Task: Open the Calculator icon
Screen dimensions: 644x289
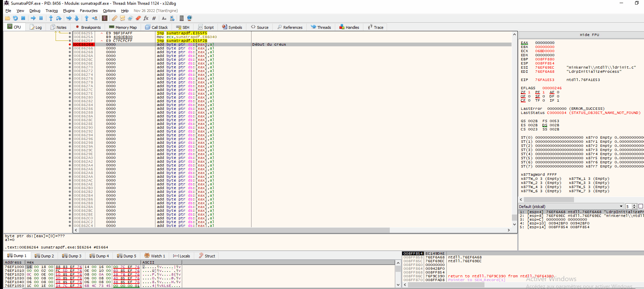Action: (182, 18)
